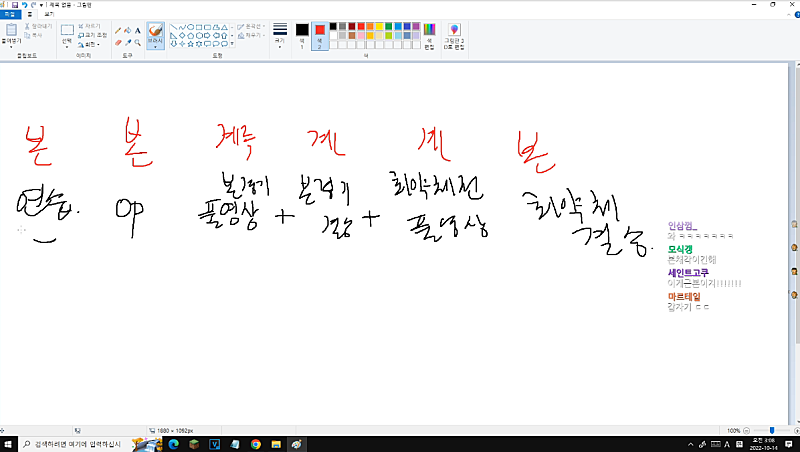The height and width of the screenshot is (452, 800).
Task: Select the Magnifier tool
Action: 137,43
